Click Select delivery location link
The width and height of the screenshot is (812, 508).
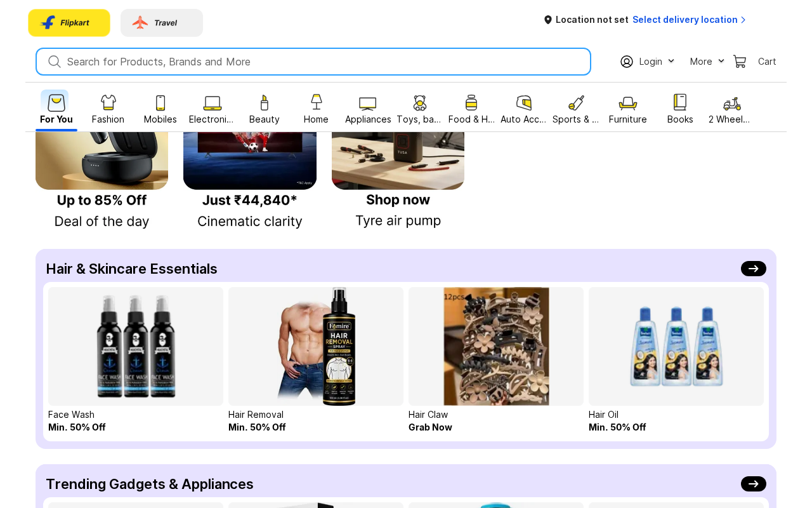coord(685,20)
